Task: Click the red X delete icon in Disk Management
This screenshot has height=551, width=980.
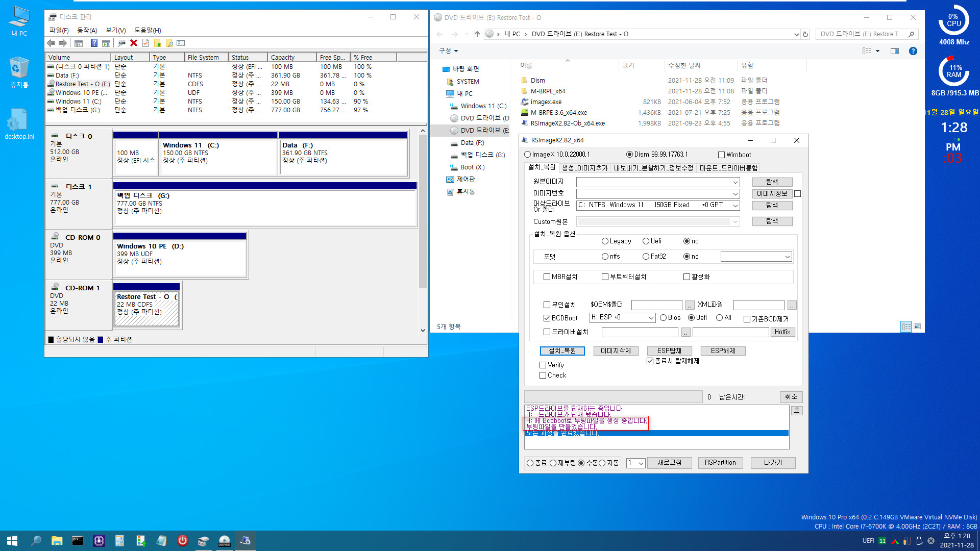Action: coord(134,43)
